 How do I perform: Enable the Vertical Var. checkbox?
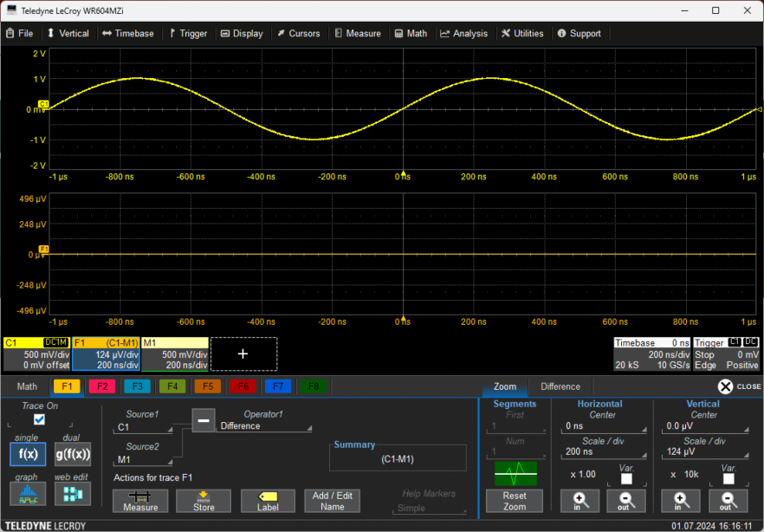click(728, 479)
